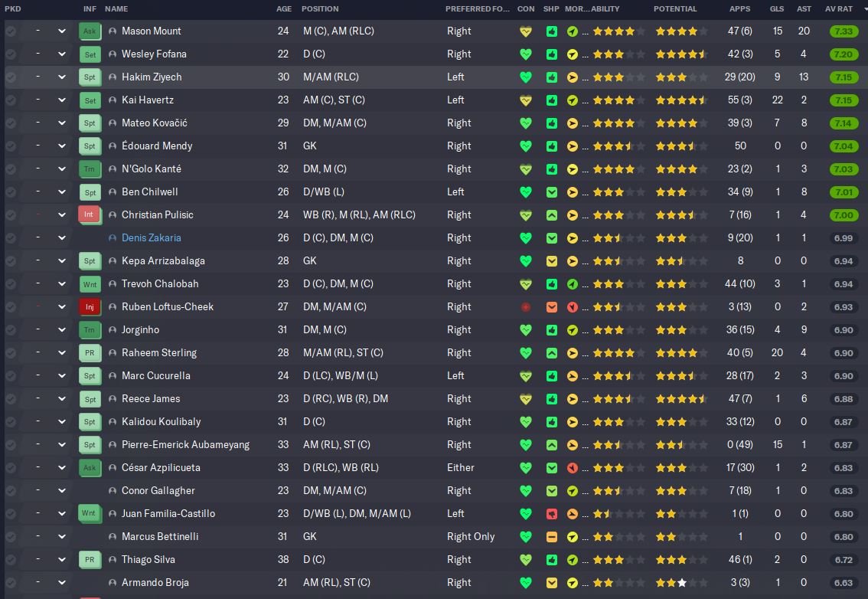Toggle the picked checkbox for Conor Gallagher
Screen dimensions: 868x599
pyautogui.click(x=11, y=491)
